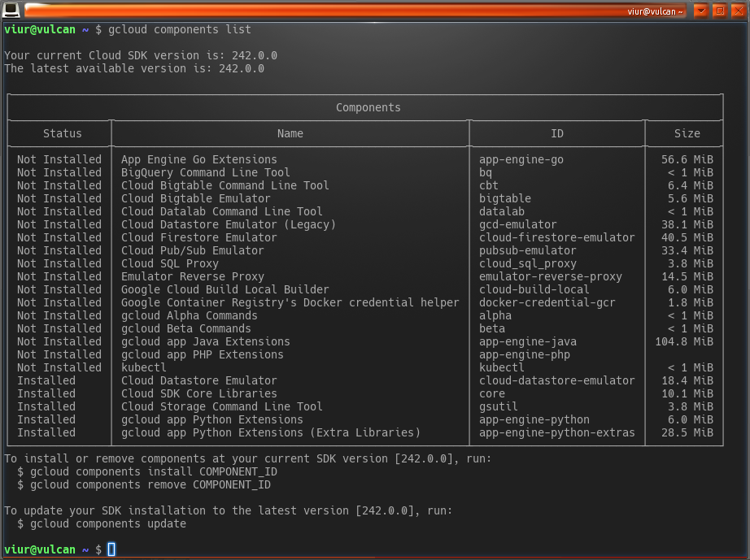The width and height of the screenshot is (750, 560).
Task: Click the '56.6 MiB' size value
Action: pos(687,159)
